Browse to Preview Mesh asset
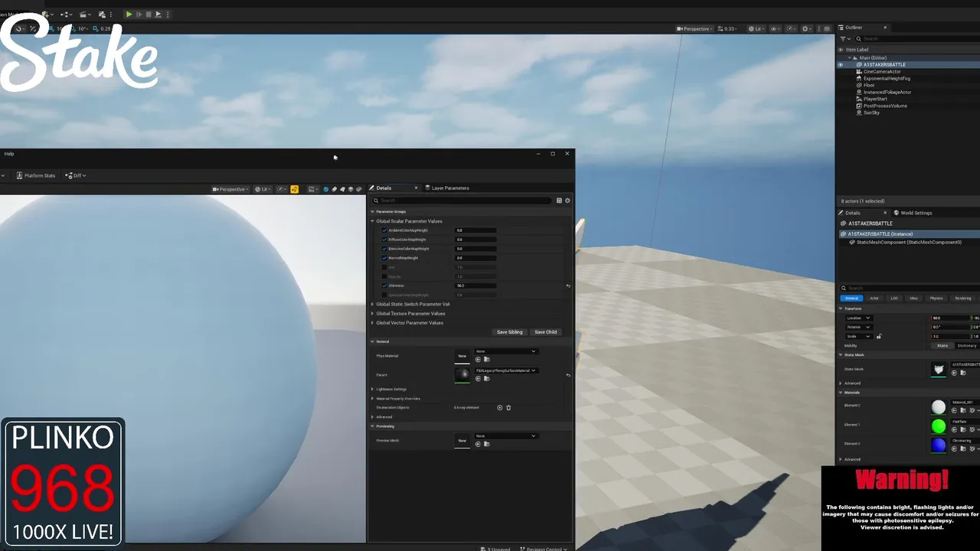This screenshot has height=551, width=980. point(486,444)
